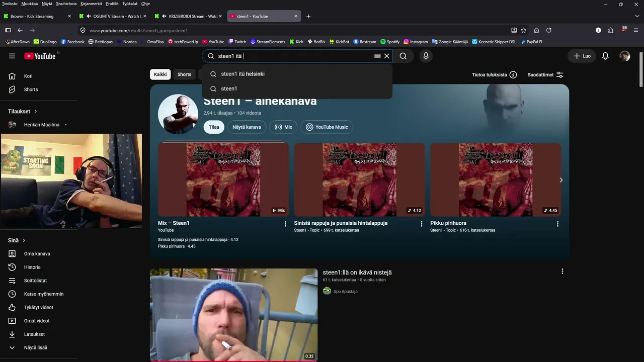Open the Kirjanmerkit menu
The height and width of the screenshot is (362, 644).
(91, 4)
